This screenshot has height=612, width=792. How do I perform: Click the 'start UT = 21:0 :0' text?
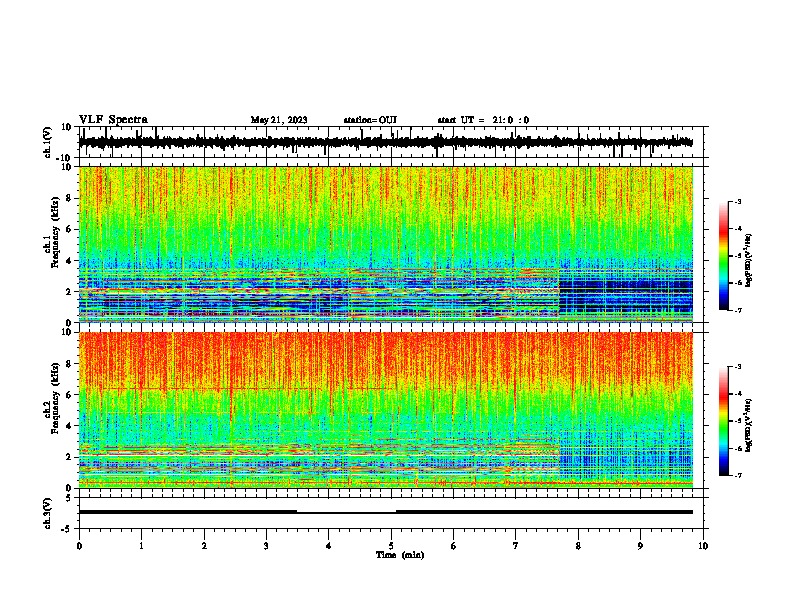coord(483,120)
